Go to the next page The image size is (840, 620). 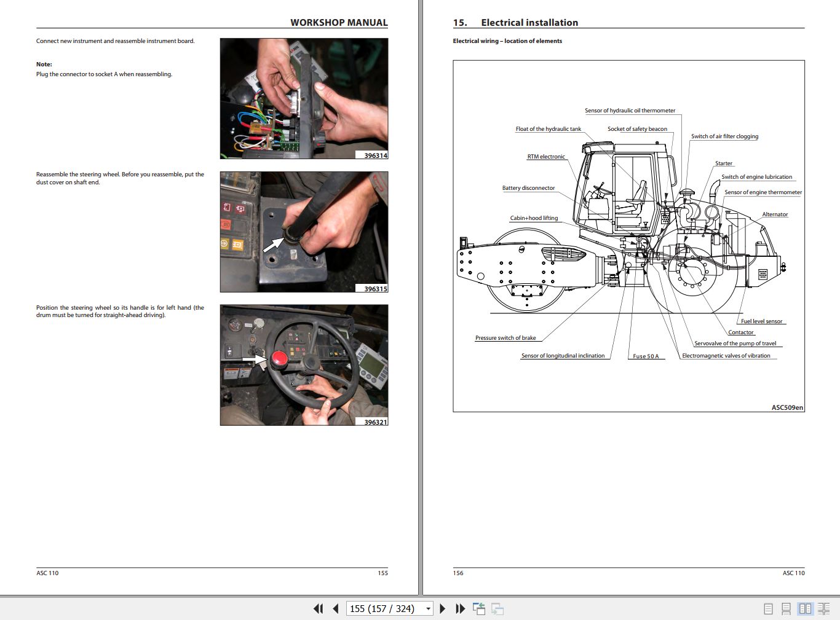point(442,608)
